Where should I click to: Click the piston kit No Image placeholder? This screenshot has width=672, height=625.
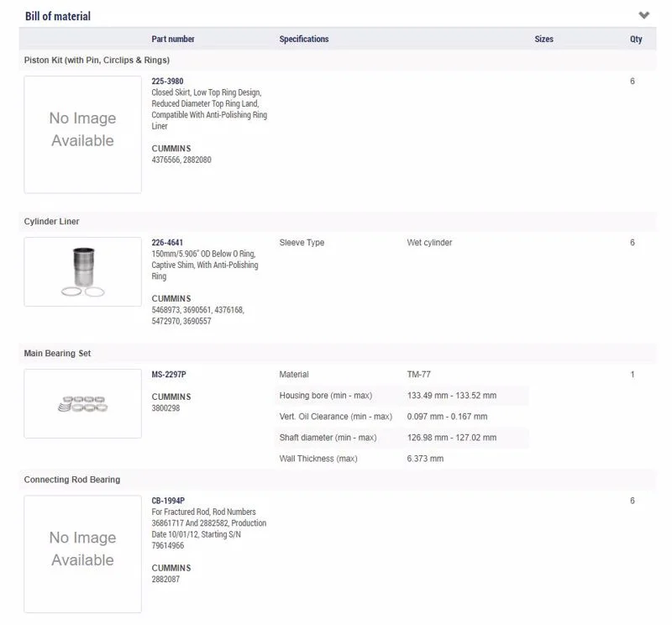click(82, 134)
